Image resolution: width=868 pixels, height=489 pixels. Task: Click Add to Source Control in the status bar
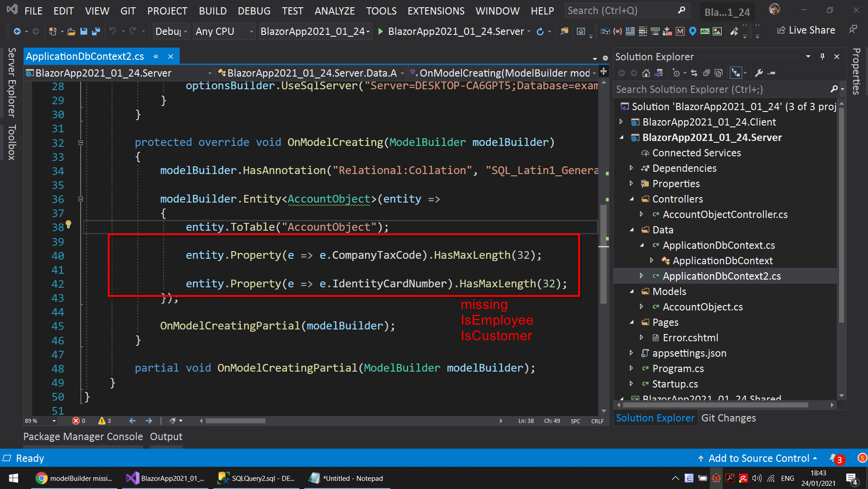pyautogui.click(x=758, y=458)
